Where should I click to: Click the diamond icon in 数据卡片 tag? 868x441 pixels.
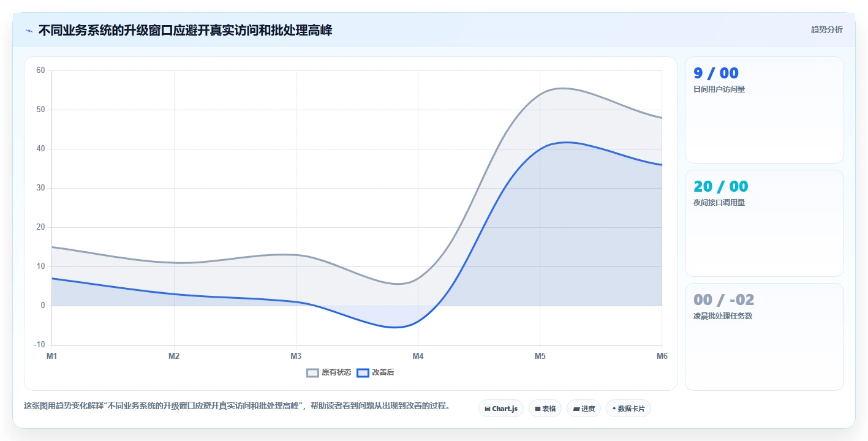[x=614, y=409]
